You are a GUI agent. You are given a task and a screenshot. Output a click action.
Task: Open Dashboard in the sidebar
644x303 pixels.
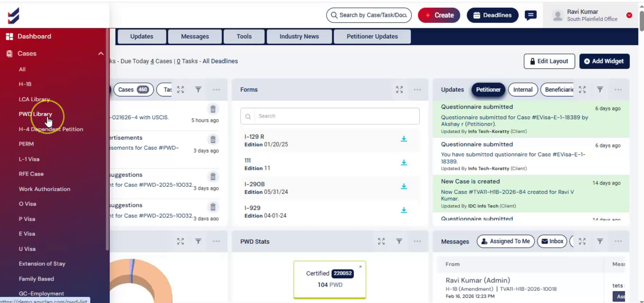[34, 36]
